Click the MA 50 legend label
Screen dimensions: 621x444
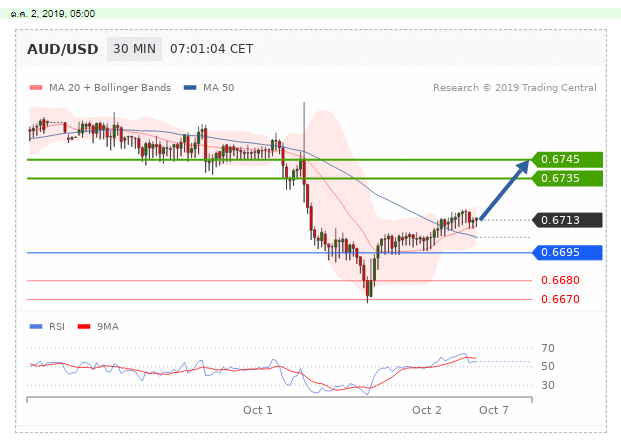219,88
